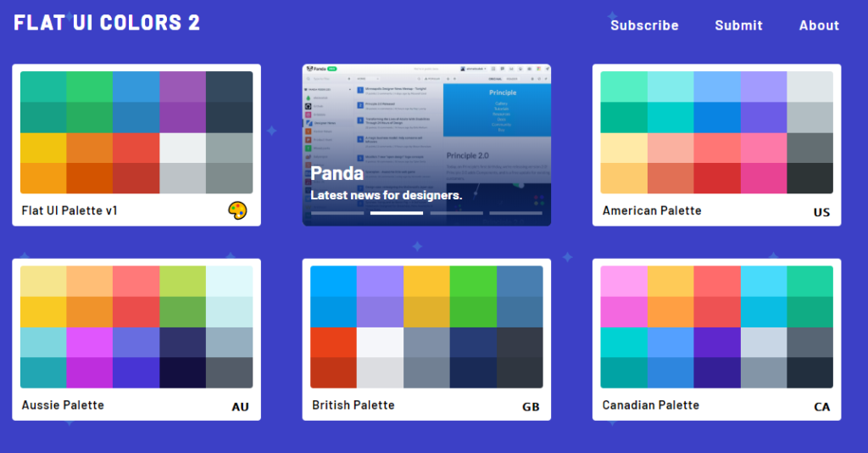Open the Subscribe page
Viewport: 868px width, 453px height.
pos(644,25)
